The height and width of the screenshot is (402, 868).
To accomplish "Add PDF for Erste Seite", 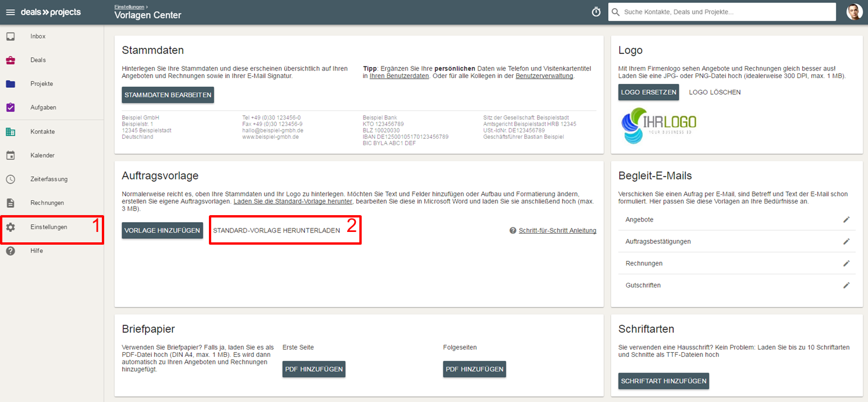I will click(x=314, y=369).
